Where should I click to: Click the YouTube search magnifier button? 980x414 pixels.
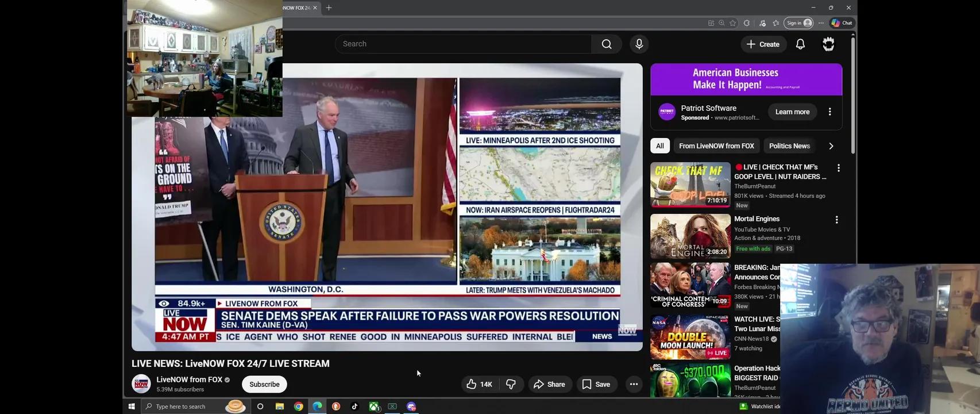coord(606,44)
